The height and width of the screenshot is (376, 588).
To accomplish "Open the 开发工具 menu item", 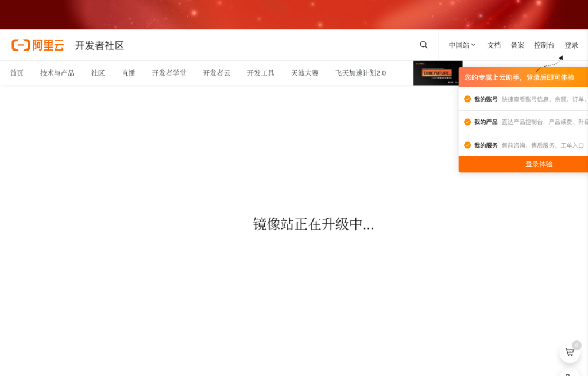I will tap(261, 73).
